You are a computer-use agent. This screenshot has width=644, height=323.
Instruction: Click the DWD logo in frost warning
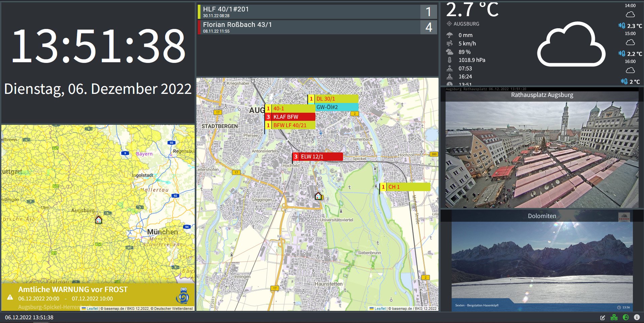pos(183,296)
